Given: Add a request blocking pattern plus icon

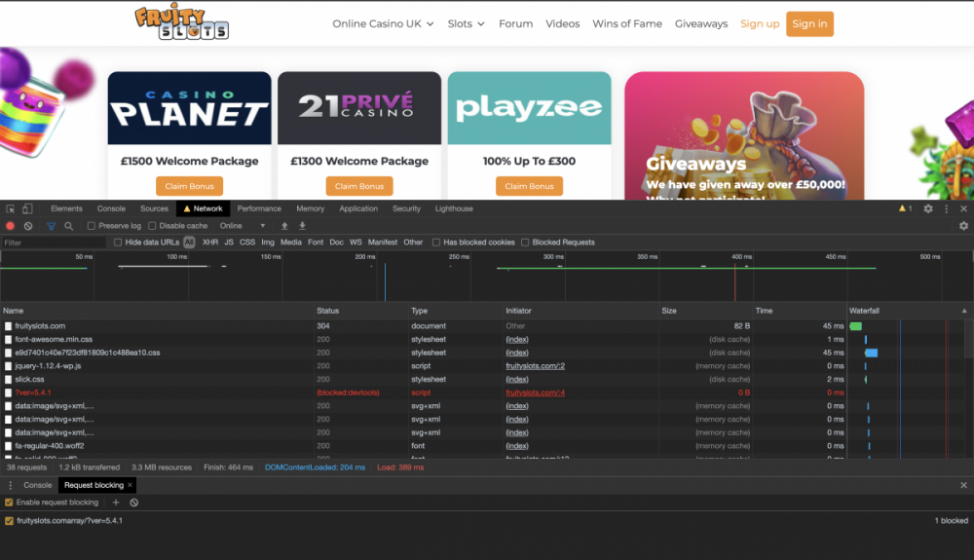Looking at the screenshot, I should tap(116, 503).
